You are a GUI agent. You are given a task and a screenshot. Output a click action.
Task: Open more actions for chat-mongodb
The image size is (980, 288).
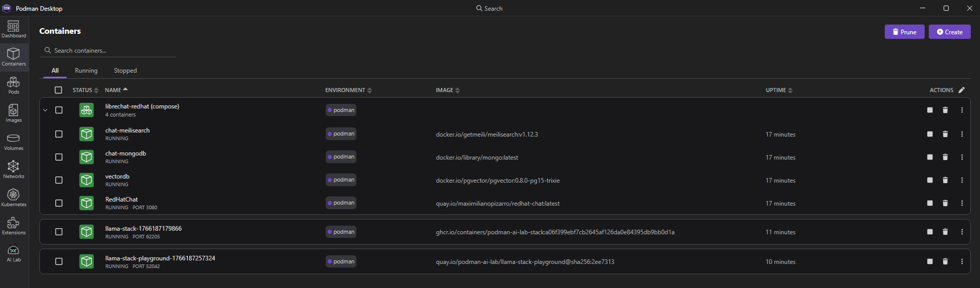[x=962, y=157]
